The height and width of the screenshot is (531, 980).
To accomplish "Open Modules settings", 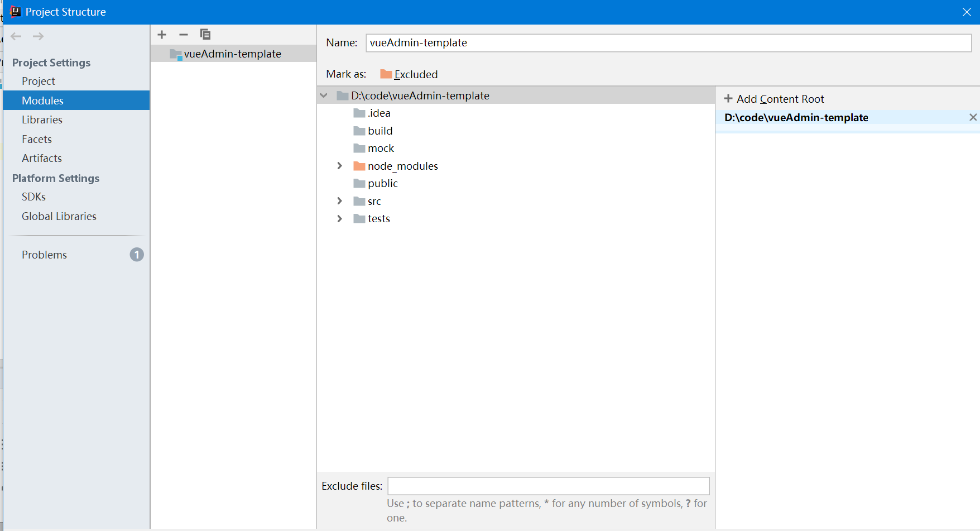I will [76, 101].
